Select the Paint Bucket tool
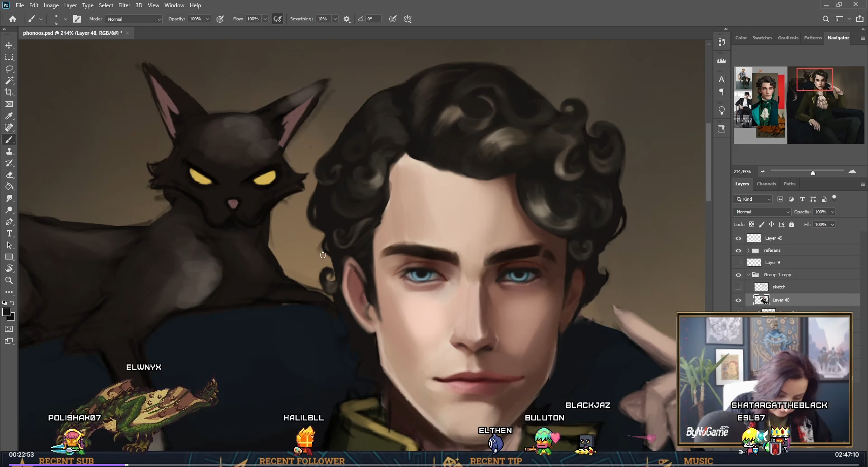 pyautogui.click(x=9, y=187)
